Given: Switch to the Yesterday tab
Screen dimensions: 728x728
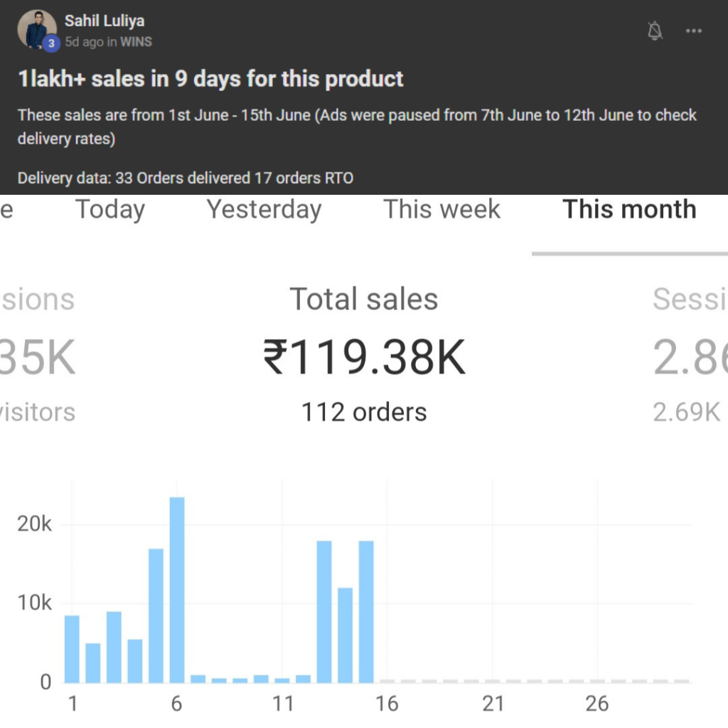Looking at the screenshot, I should 264,210.
